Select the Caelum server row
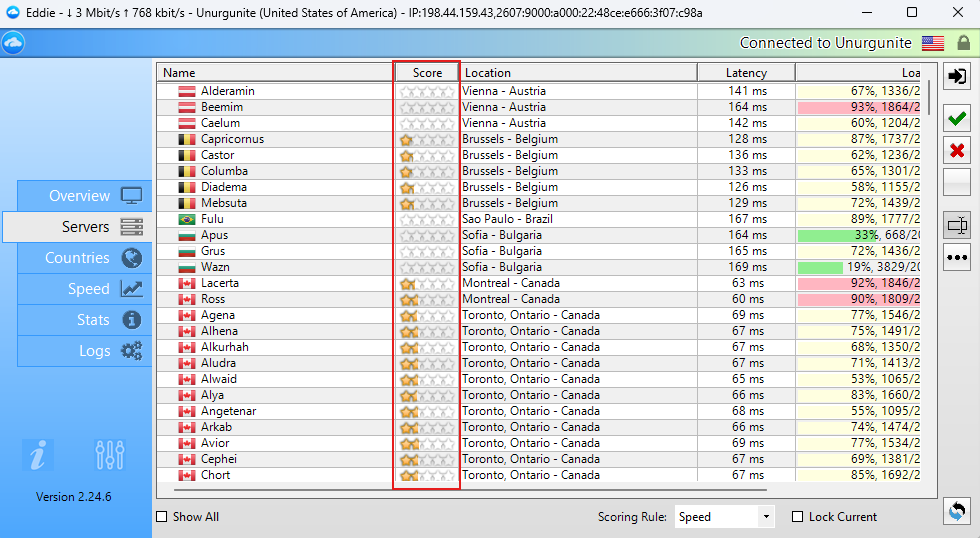This screenshot has height=538, width=980. [539, 123]
